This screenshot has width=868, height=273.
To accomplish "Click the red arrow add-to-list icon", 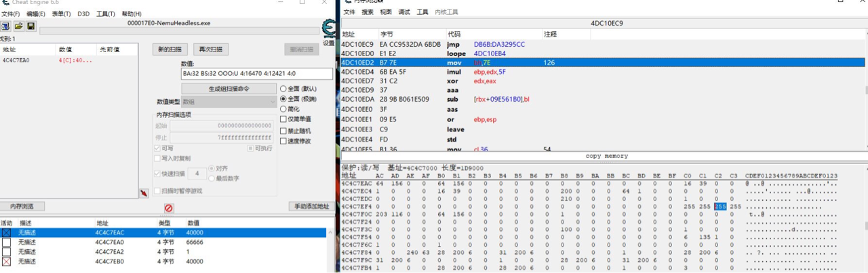I will [144, 193].
